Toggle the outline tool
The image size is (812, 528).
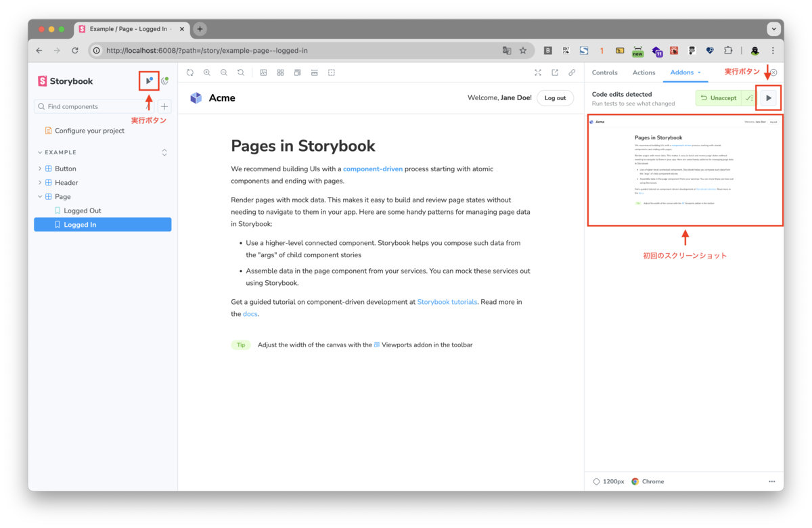click(x=332, y=72)
